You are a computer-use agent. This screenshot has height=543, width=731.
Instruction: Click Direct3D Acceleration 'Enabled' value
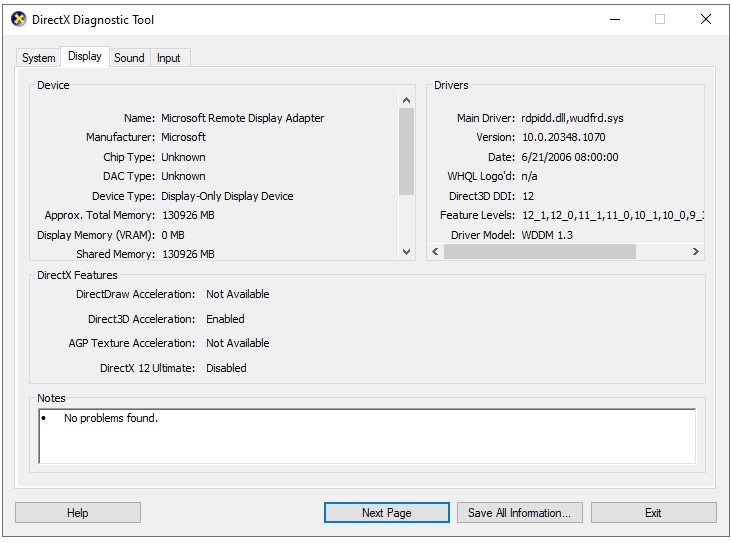[225, 319]
